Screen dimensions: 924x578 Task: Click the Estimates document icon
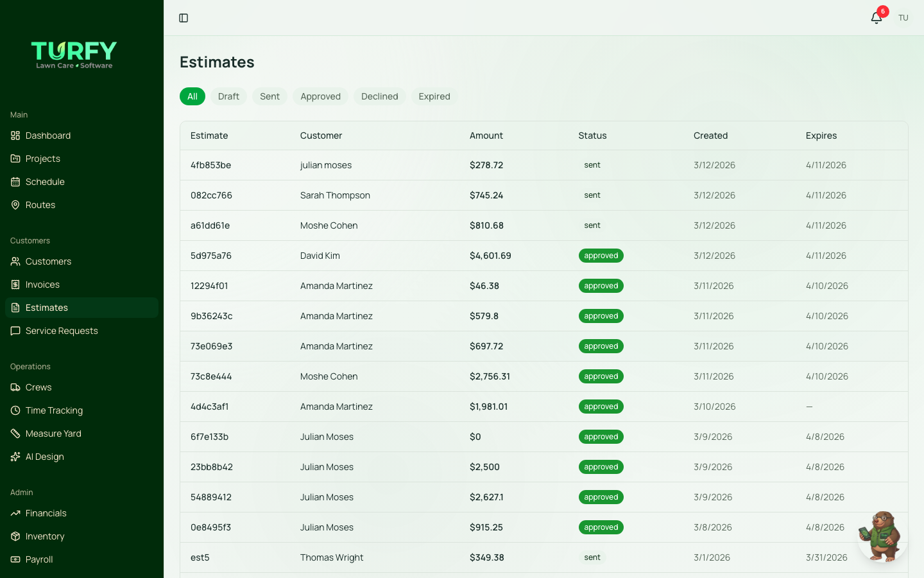coord(15,308)
